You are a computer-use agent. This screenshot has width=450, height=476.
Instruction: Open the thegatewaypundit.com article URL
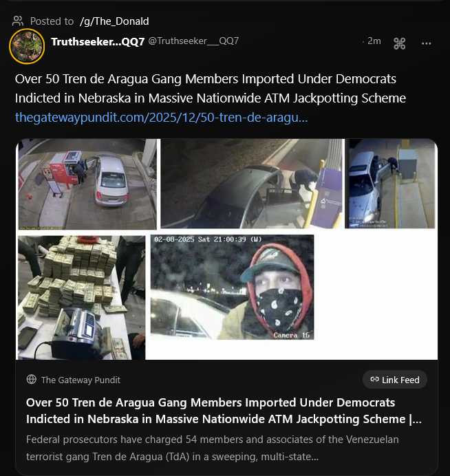[161, 117]
